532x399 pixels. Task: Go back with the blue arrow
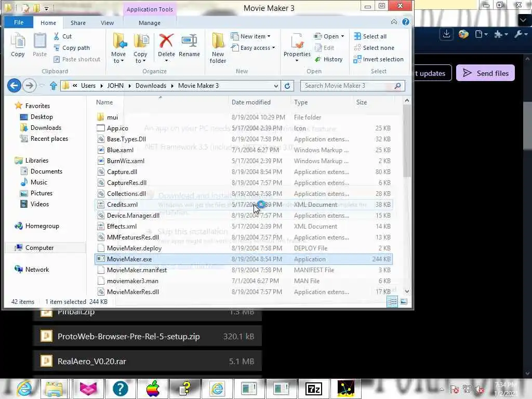[14, 86]
